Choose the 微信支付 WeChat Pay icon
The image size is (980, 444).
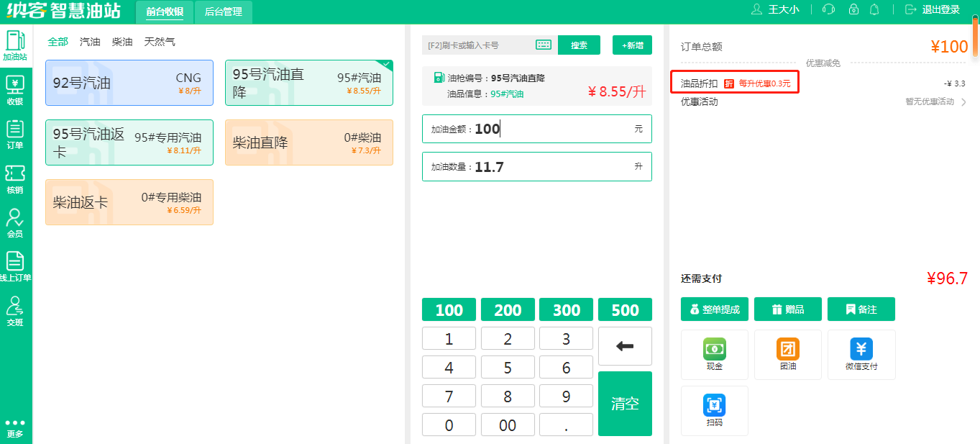[861, 354]
